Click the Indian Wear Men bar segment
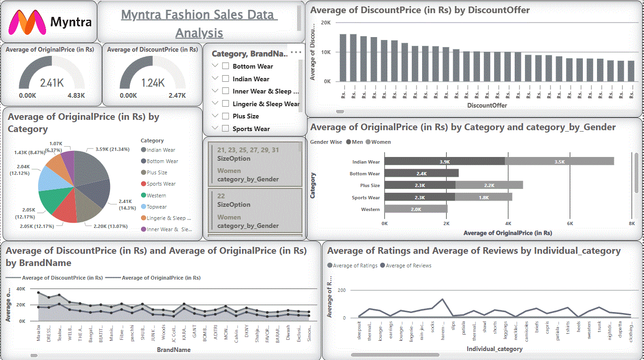Screen dimensions: 644x360 [444, 161]
